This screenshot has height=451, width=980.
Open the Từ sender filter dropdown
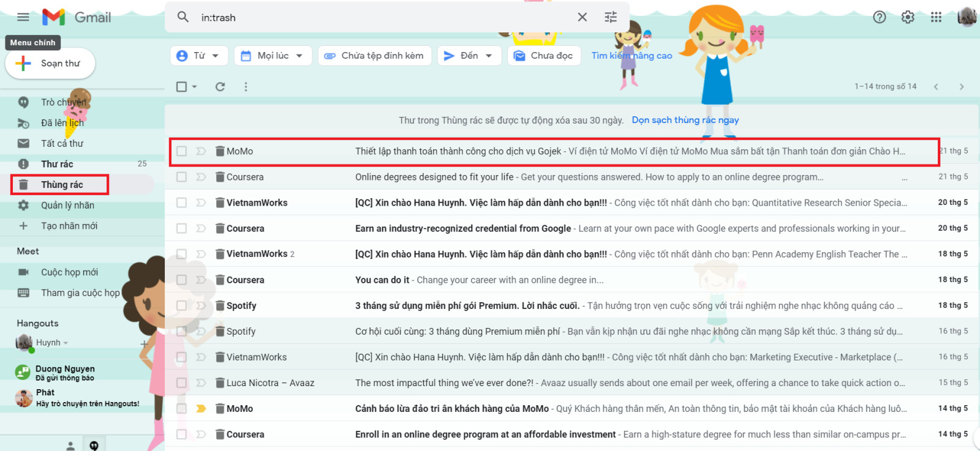(199, 56)
